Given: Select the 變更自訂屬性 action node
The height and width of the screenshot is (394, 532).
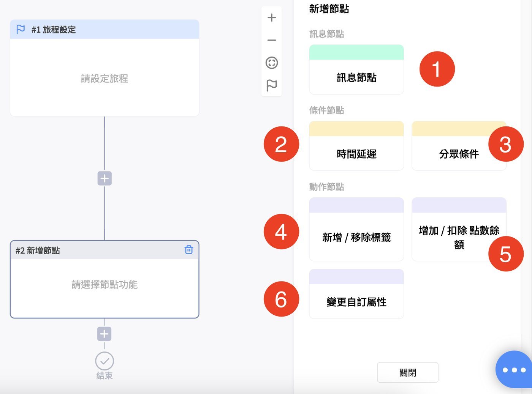Looking at the screenshot, I should pos(356,294).
